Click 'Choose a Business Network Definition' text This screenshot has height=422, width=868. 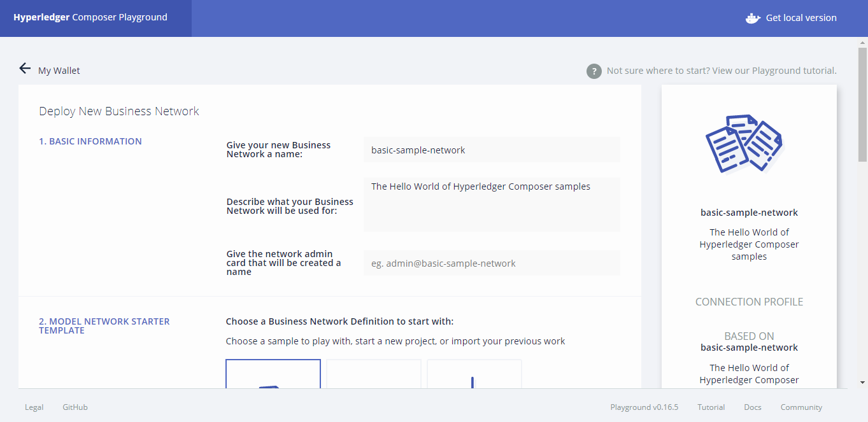(x=339, y=321)
